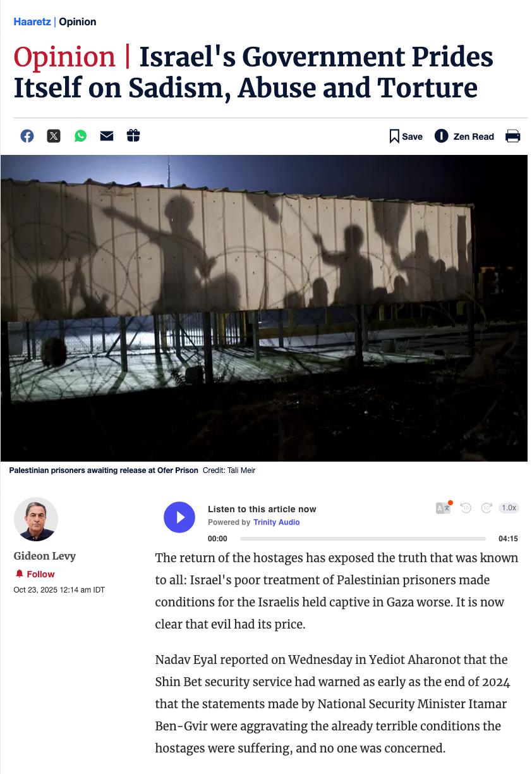Open Haaretz home breadcrumb
532x774 pixels.
point(32,22)
